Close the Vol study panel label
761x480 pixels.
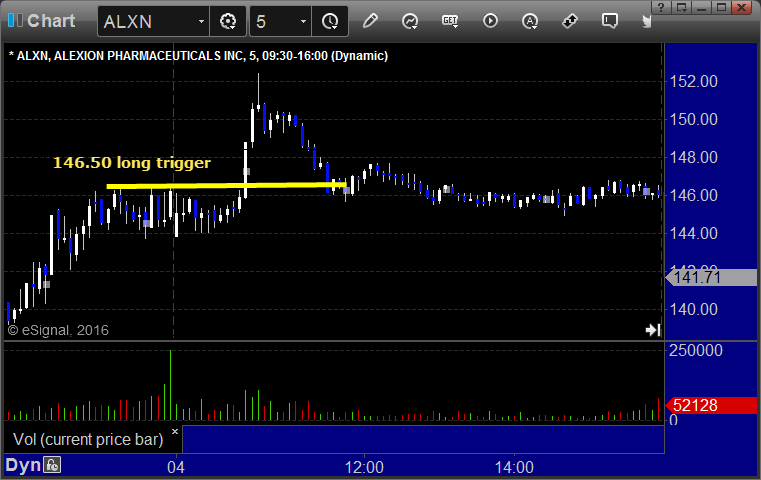175,431
